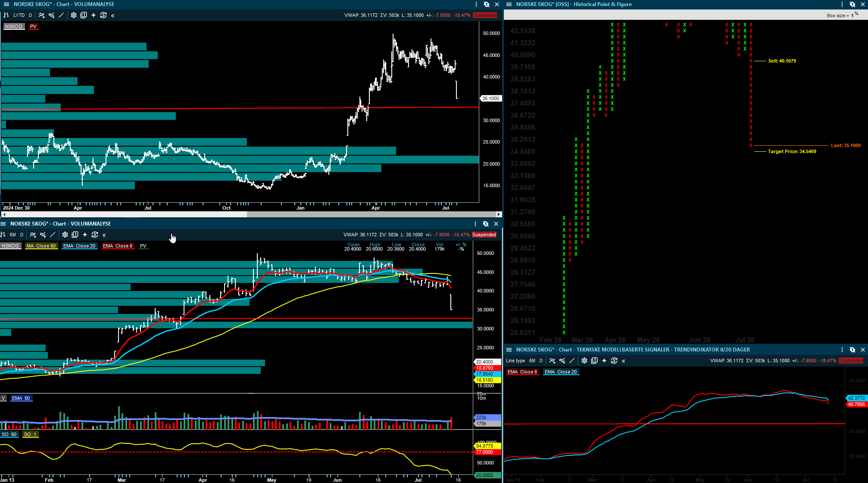
Task: Change chart type in top VOLUMANALYSE chart
Action: (6, 15)
